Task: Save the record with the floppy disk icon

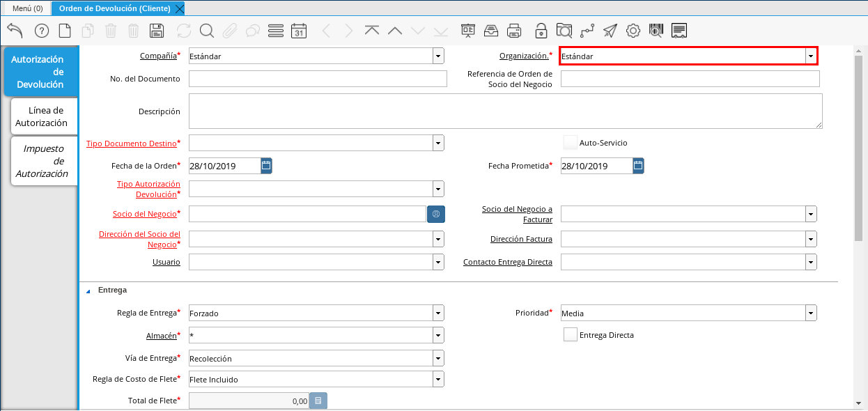Action: point(157,31)
